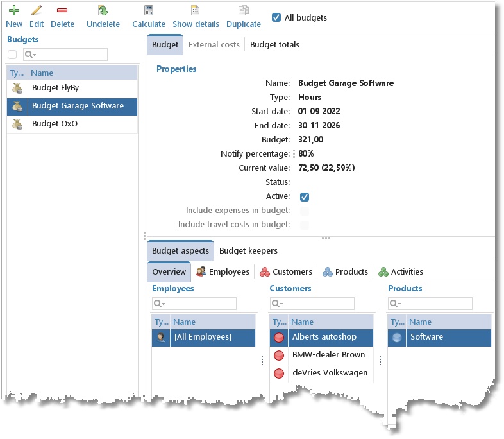Click the Calculate calculator icon

coord(149,10)
